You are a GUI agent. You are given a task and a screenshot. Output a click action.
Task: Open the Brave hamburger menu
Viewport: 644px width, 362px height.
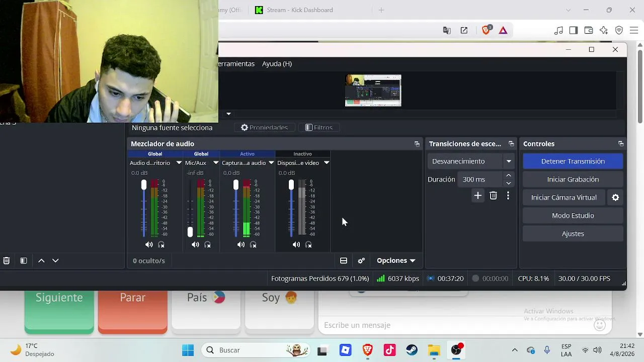[x=634, y=31]
